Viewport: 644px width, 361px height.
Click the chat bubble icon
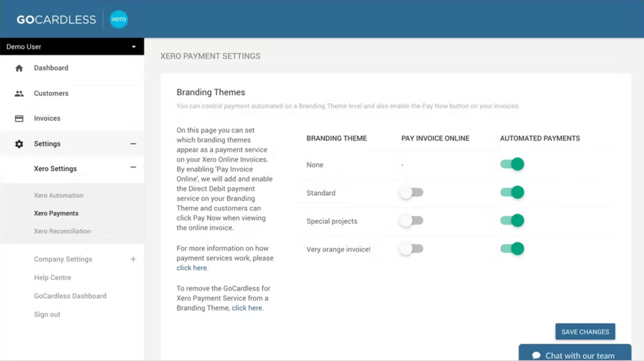pyautogui.click(x=536, y=355)
